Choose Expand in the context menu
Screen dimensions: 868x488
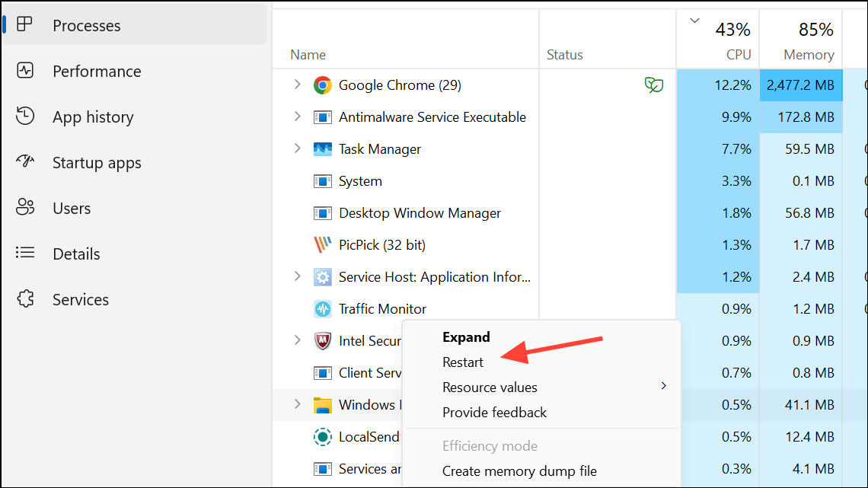coord(466,337)
